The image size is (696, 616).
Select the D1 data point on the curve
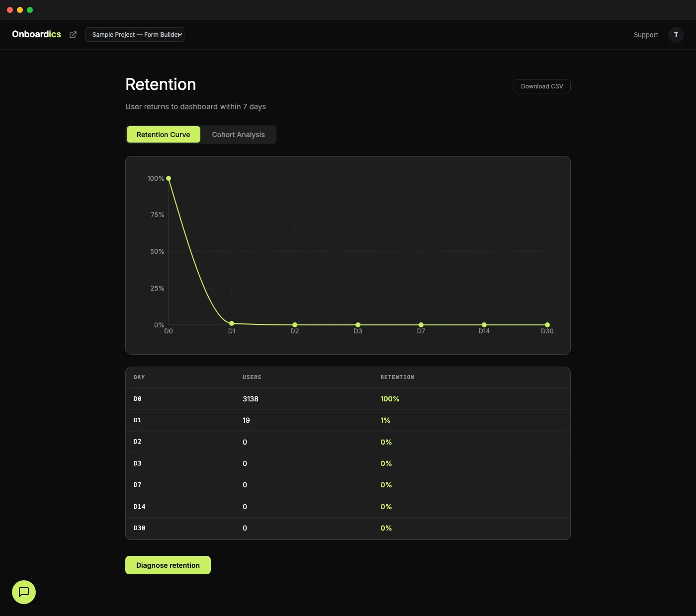[232, 323]
